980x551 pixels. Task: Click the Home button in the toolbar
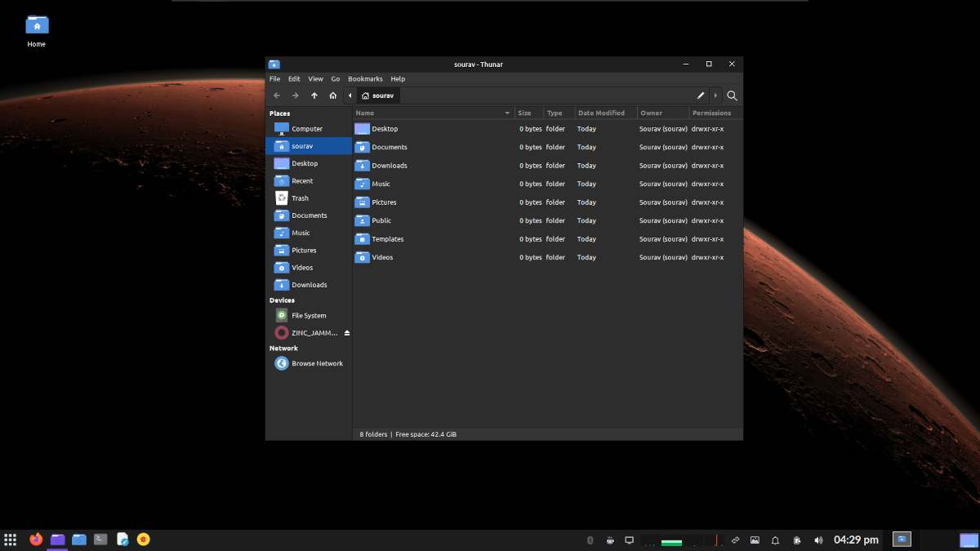point(332,96)
